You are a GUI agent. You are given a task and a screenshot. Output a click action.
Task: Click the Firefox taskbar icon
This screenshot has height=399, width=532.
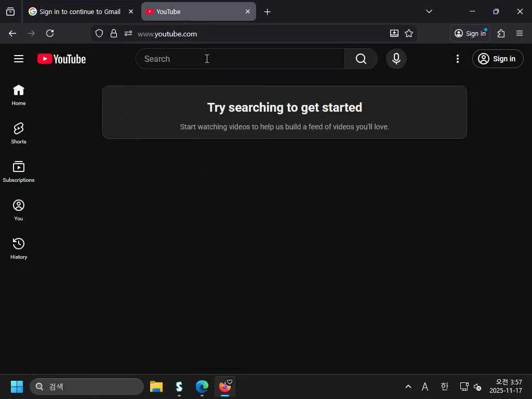pyautogui.click(x=224, y=387)
